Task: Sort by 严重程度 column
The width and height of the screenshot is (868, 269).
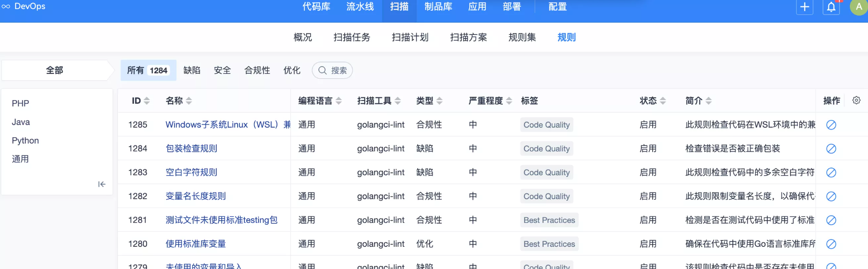Action: point(509,101)
